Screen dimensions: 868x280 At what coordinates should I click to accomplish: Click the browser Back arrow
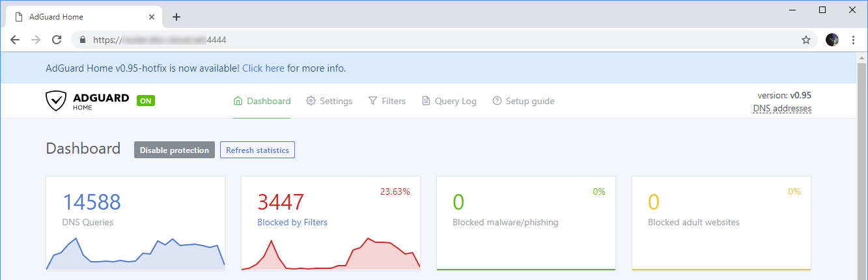click(15, 40)
